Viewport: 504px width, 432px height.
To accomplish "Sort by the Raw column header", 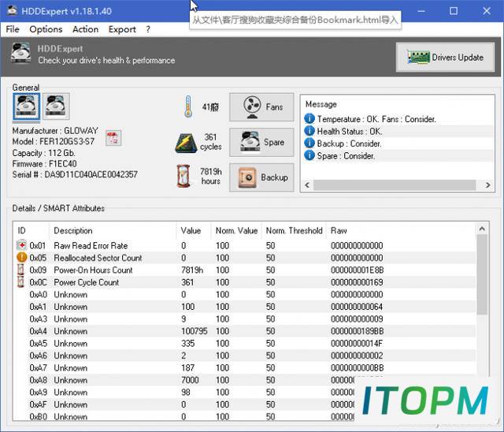I will [x=401, y=231].
